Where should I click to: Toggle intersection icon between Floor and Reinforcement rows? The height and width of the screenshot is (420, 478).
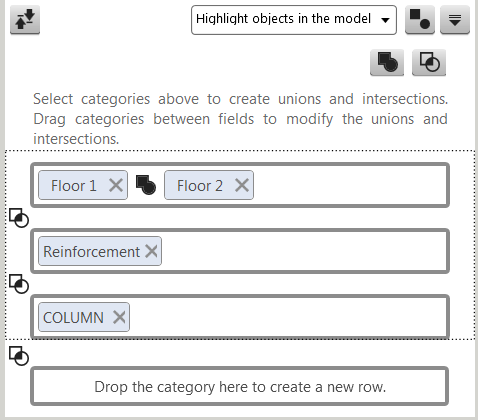[x=19, y=218]
